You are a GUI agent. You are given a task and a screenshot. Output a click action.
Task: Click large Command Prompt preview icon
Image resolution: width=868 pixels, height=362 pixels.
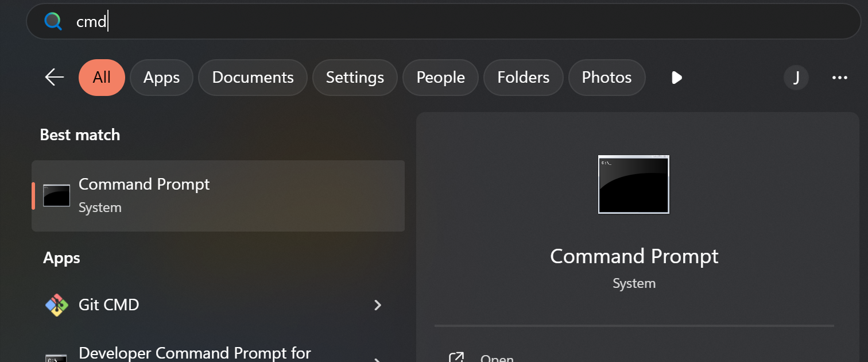click(x=634, y=184)
